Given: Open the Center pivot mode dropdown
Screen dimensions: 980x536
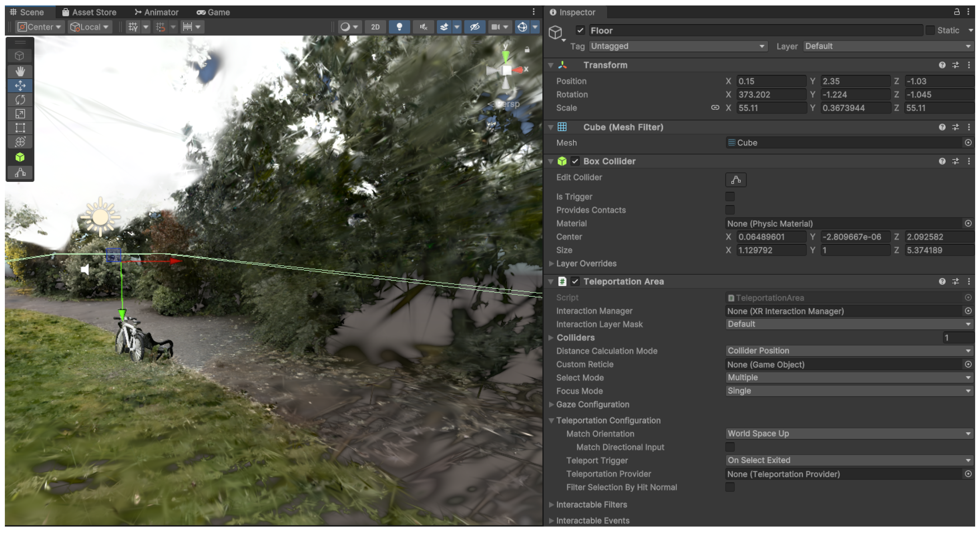Looking at the screenshot, I should coord(40,27).
